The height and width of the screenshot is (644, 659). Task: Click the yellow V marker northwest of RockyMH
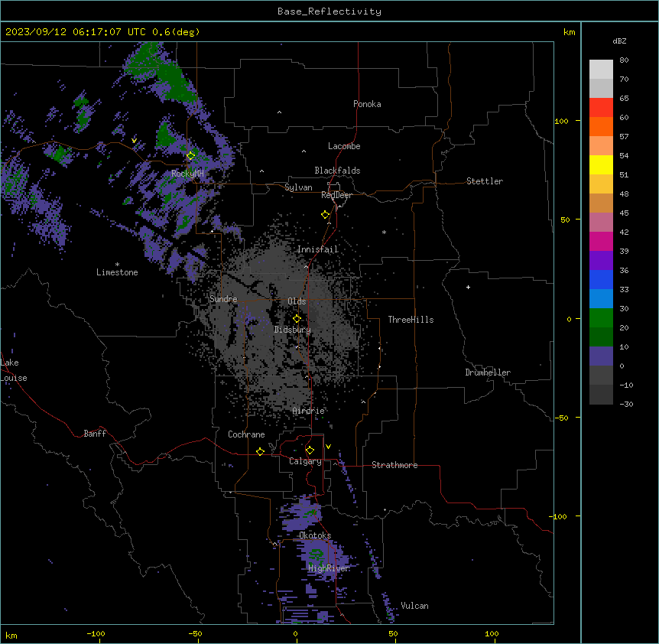coord(134,141)
